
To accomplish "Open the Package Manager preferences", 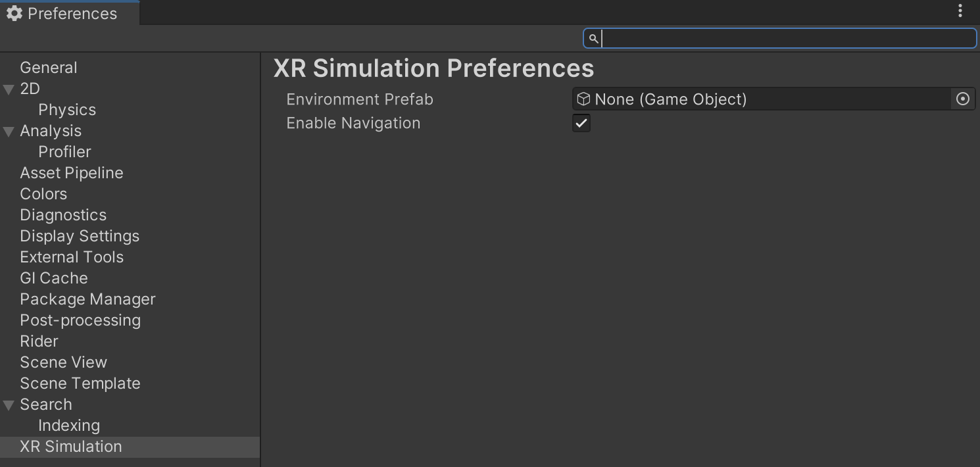I will click(x=87, y=299).
